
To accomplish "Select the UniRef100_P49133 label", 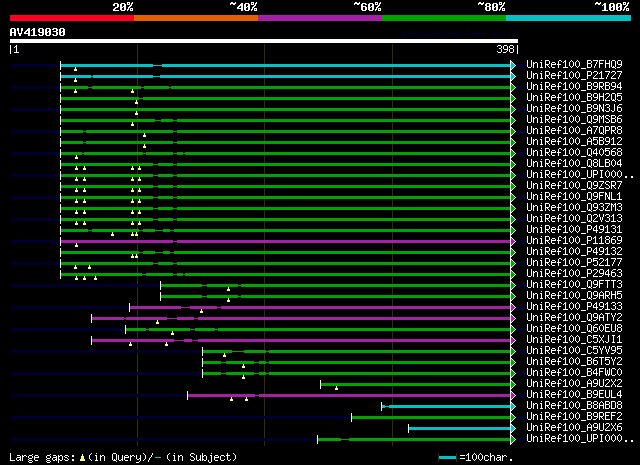I will [574, 307].
